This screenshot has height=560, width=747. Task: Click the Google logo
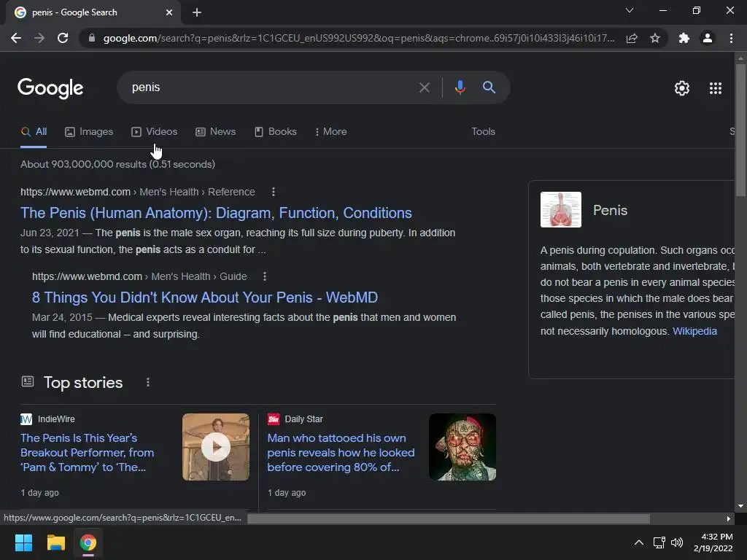50,88
